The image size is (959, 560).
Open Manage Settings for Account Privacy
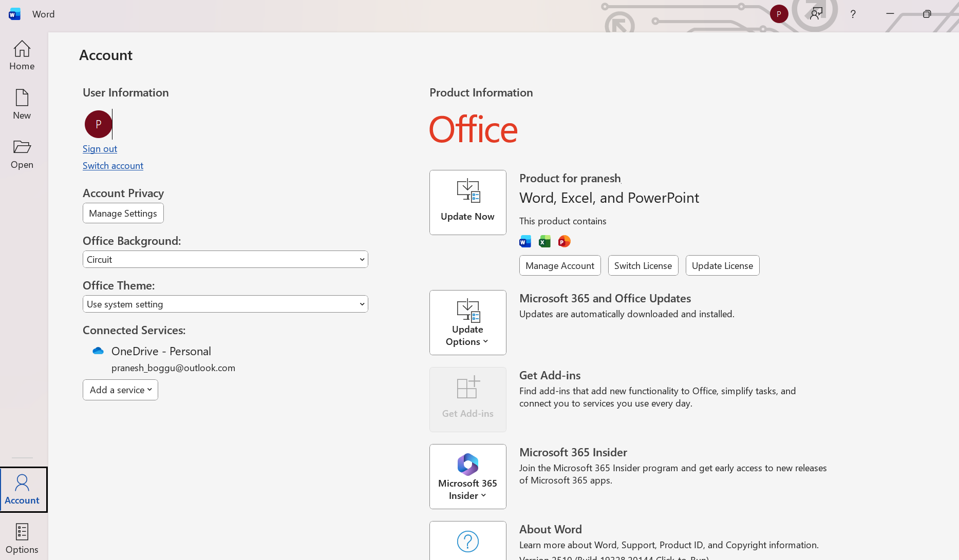click(x=123, y=213)
